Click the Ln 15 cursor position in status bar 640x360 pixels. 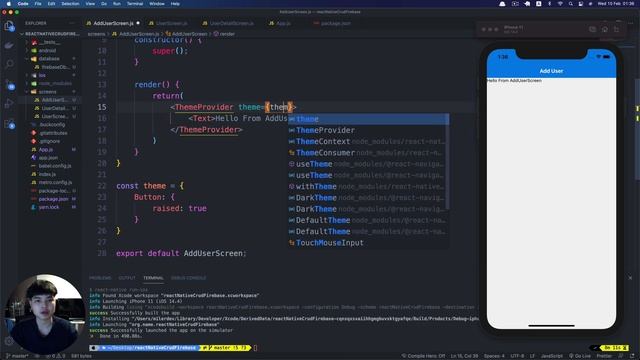[x=464, y=356]
